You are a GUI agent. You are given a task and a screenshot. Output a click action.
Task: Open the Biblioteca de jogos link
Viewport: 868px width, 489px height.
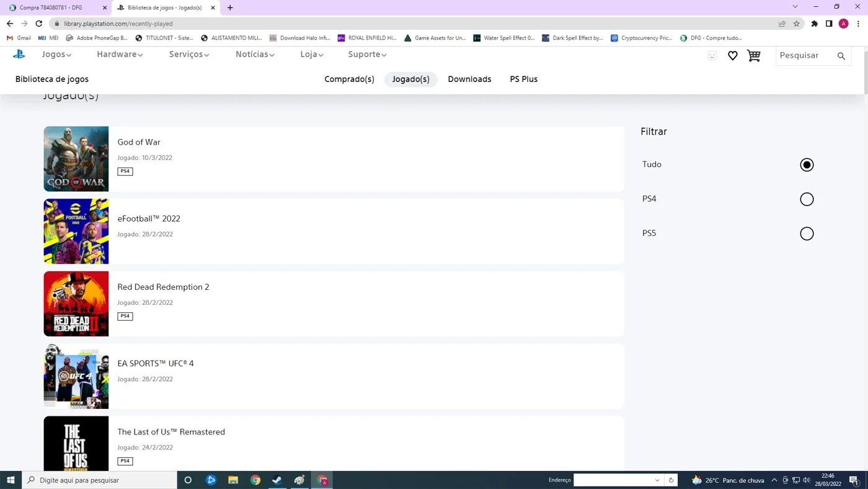tap(52, 79)
